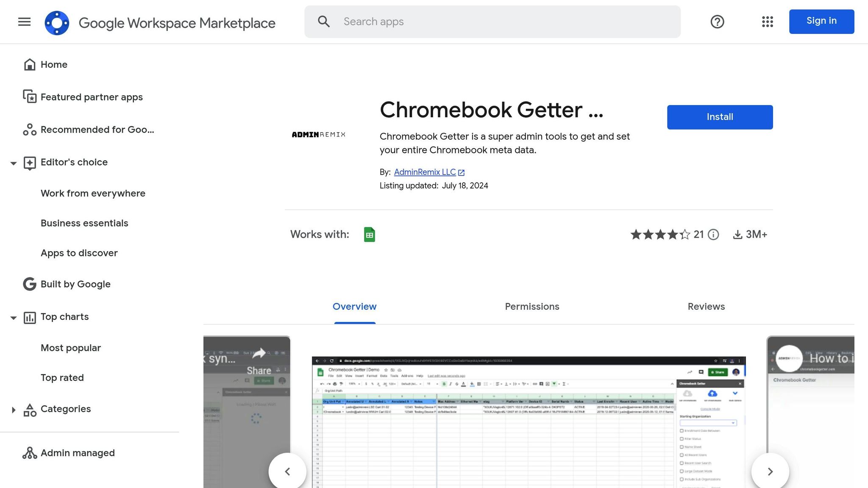
Task: Open the Help icon
Action: point(717,22)
